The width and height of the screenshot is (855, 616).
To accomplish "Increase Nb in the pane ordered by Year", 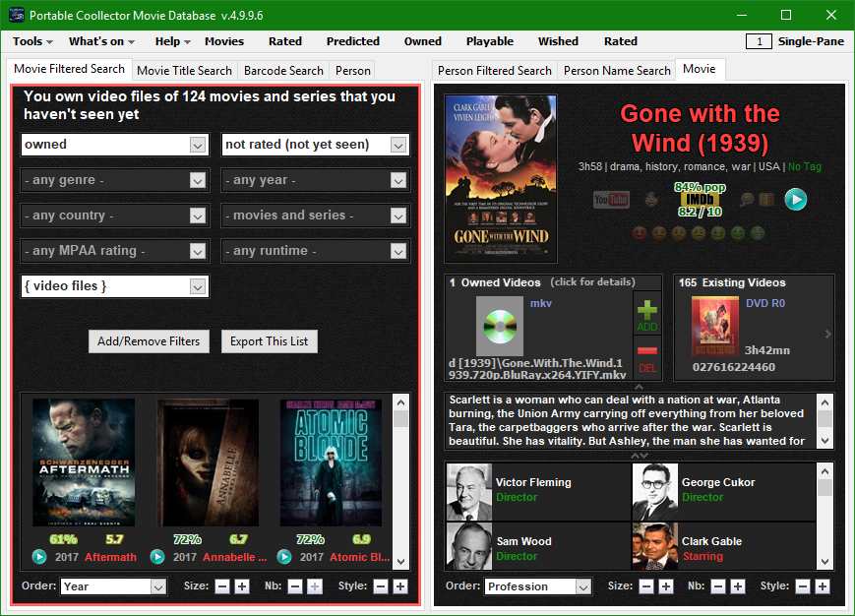I will point(315,586).
